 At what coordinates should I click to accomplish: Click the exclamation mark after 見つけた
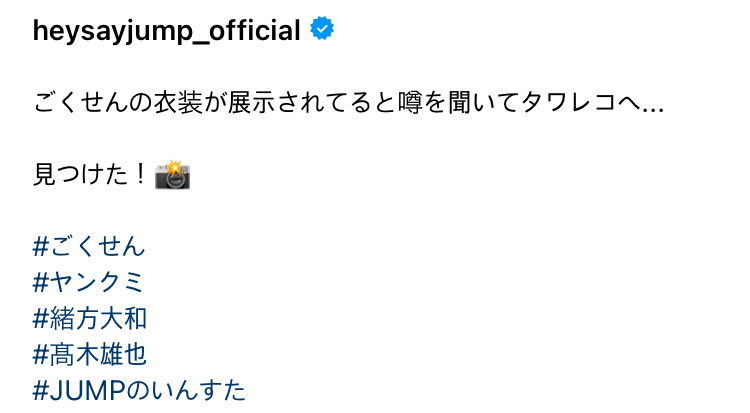pyautogui.click(x=141, y=174)
